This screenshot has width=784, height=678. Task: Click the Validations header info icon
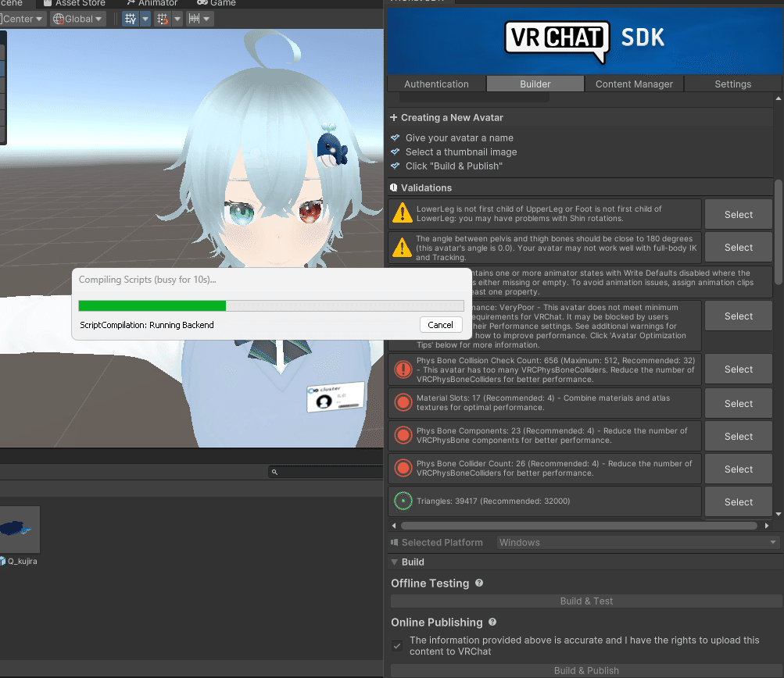point(393,188)
